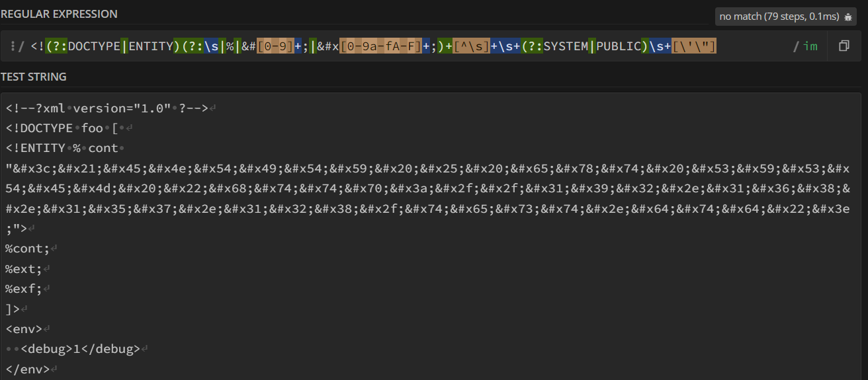Click the 'no match' result badge
This screenshot has height=380, width=868.
[779, 17]
